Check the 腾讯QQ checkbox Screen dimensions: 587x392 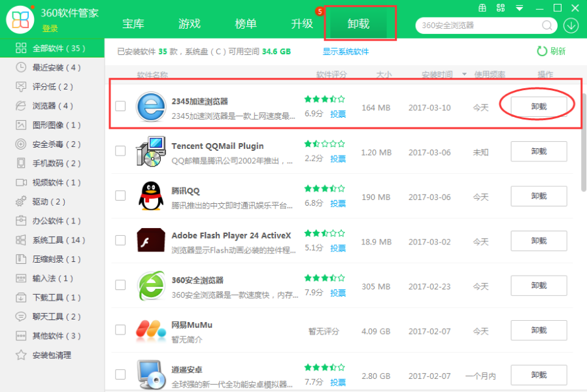point(120,195)
